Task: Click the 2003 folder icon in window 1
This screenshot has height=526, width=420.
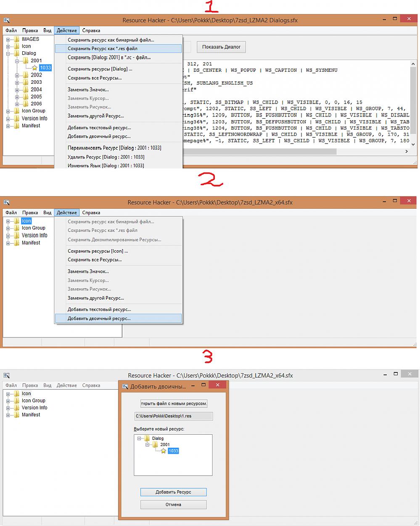Action: click(26, 82)
